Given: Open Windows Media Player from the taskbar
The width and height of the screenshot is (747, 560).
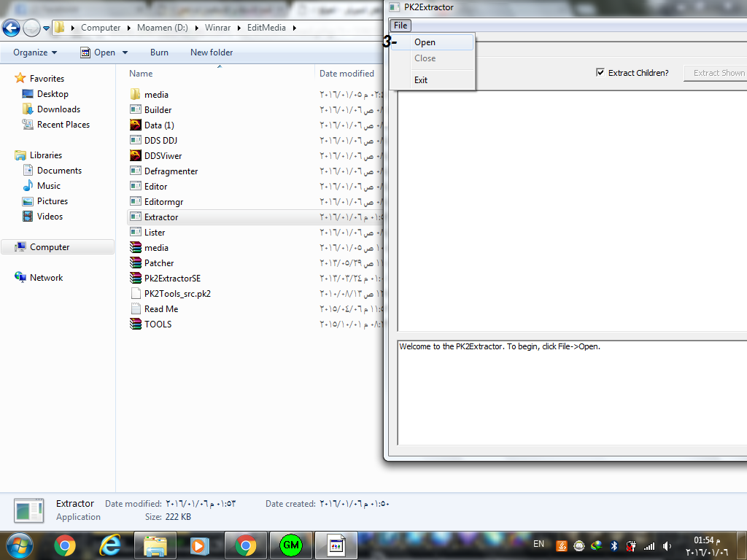Looking at the screenshot, I should click(x=200, y=545).
